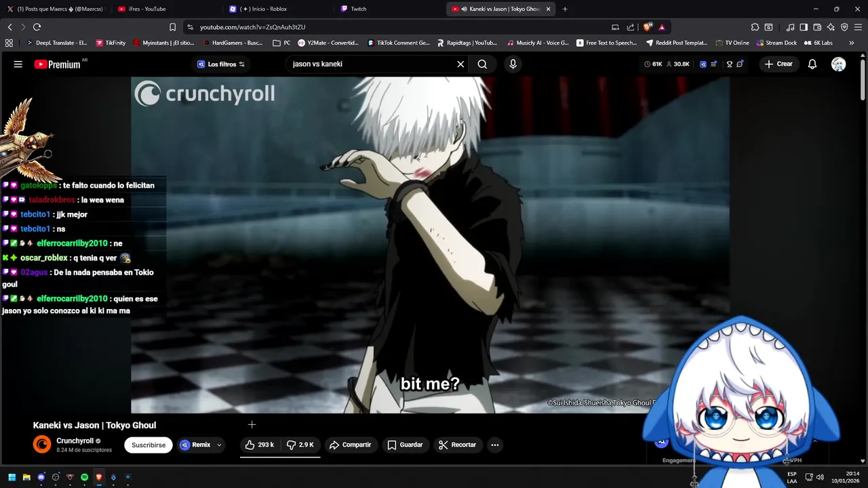Open the PC bookmarks folder
Viewport: 868px width, 488px height.
[x=281, y=43]
